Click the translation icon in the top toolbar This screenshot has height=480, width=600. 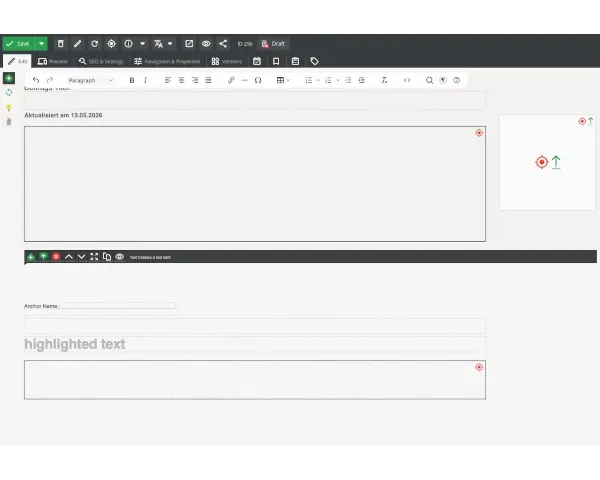click(x=158, y=44)
